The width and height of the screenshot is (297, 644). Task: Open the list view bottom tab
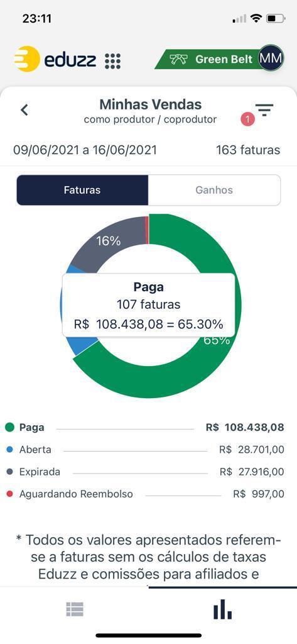point(75,609)
